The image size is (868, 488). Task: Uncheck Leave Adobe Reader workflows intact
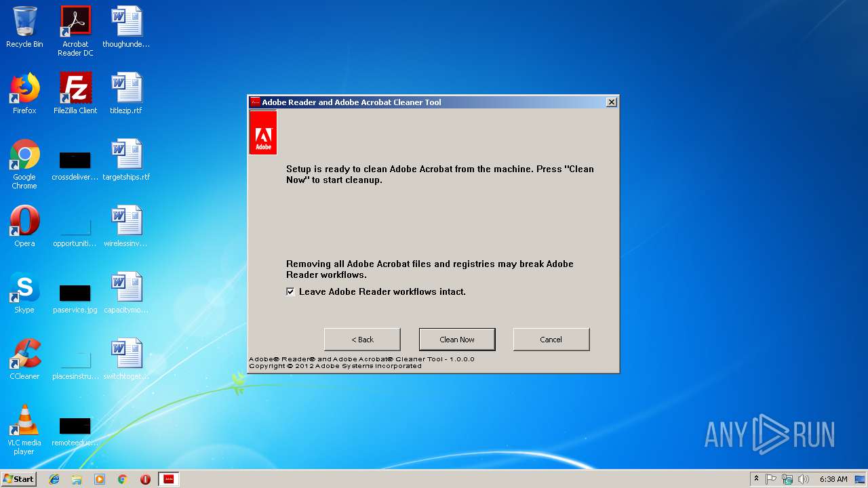(x=291, y=291)
